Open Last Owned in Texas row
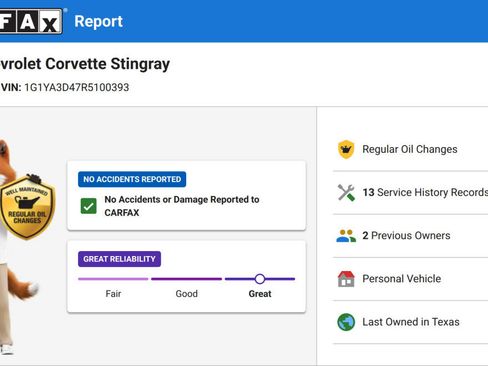Viewport: 488px width, 366px height. point(410,322)
